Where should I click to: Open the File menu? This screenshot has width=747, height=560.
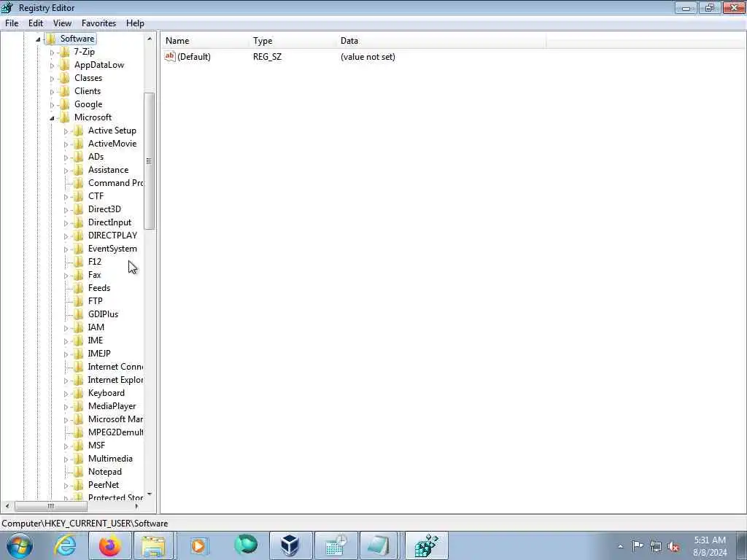(12, 23)
